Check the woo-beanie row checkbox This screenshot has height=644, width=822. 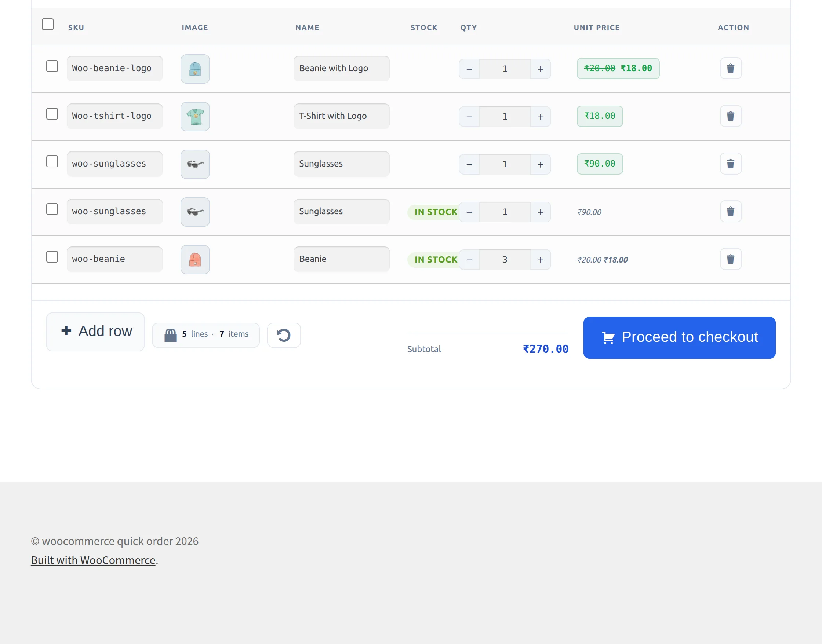point(52,257)
